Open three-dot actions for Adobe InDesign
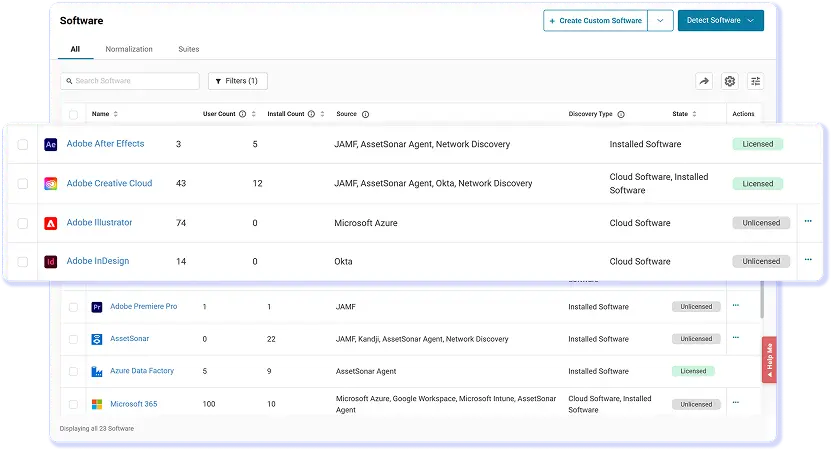Image resolution: width=831 pixels, height=450 pixels. pos(808,260)
